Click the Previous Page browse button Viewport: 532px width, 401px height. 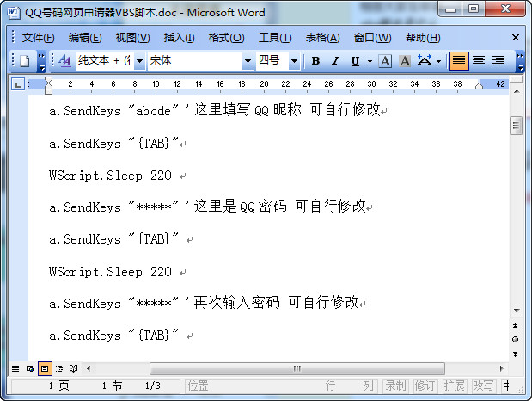pyautogui.click(x=515, y=325)
